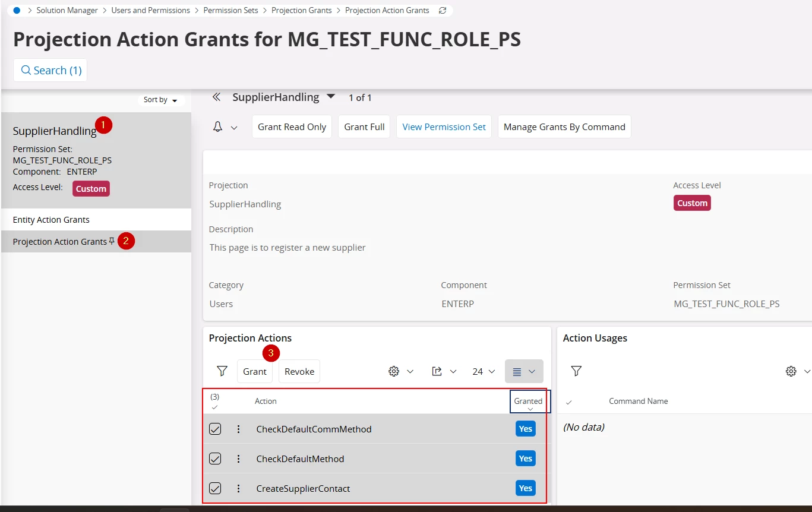Open Action Usages settings gear

(791, 371)
